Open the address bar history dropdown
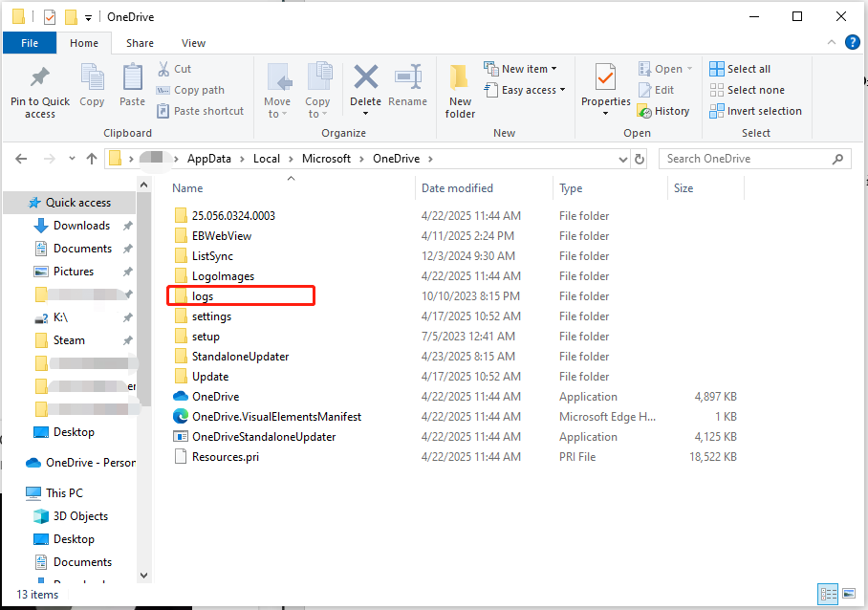 (x=622, y=160)
